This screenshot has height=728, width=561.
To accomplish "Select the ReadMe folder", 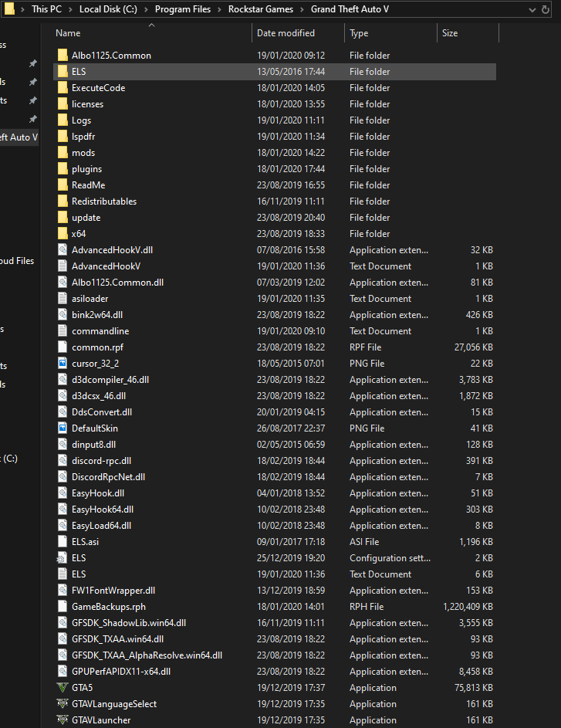I will [x=88, y=185].
